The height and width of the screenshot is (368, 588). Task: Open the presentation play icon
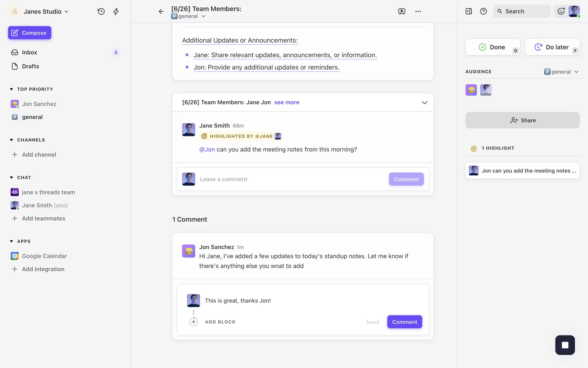click(x=401, y=11)
